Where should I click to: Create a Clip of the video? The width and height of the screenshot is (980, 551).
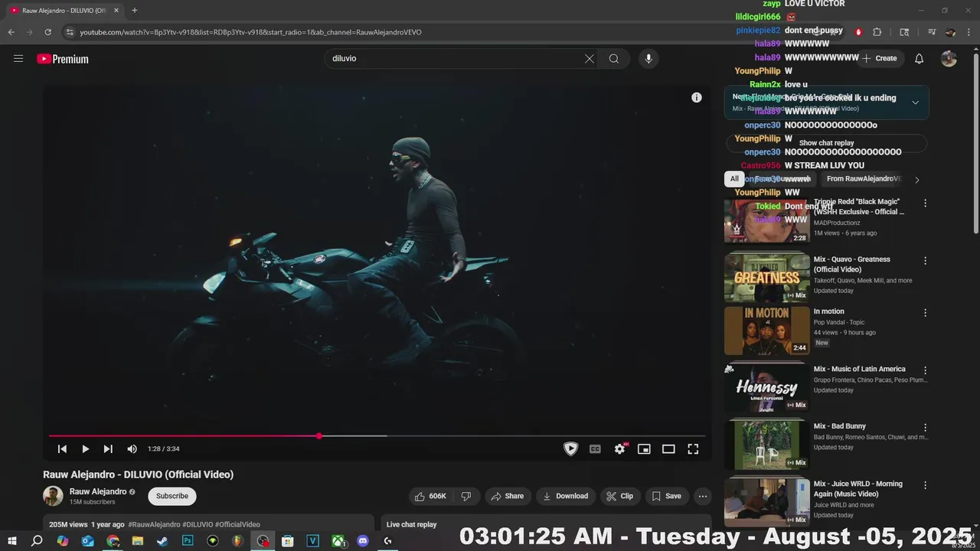(620, 496)
